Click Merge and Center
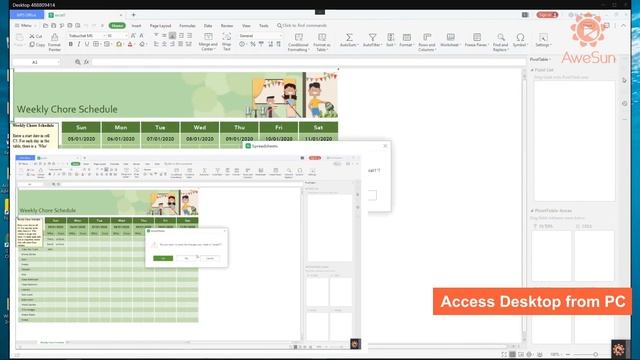The image size is (640, 360). tap(208, 42)
